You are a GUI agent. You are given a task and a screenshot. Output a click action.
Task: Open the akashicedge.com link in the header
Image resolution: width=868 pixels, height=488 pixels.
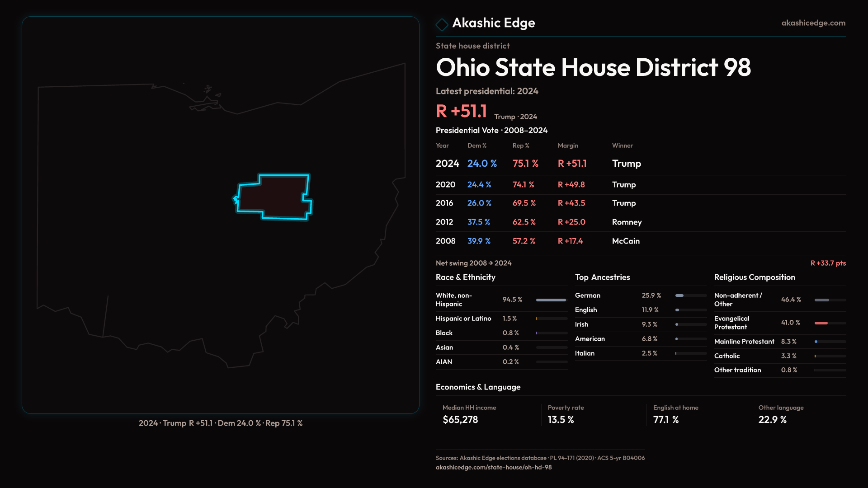point(813,23)
